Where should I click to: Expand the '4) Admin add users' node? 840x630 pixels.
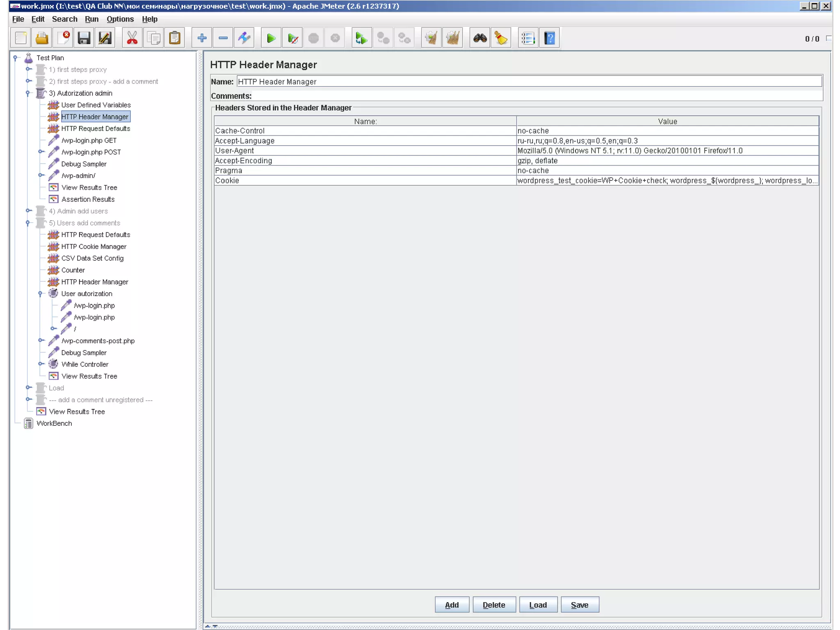(x=28, y=211)
